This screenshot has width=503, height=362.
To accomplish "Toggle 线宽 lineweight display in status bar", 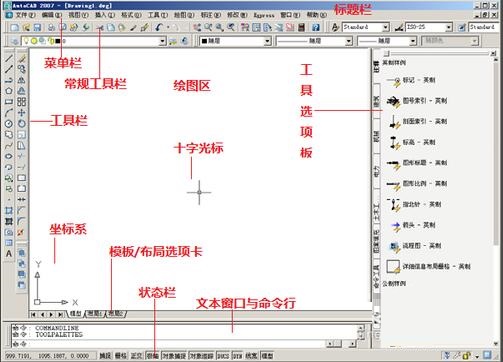I will pos(252,356).
